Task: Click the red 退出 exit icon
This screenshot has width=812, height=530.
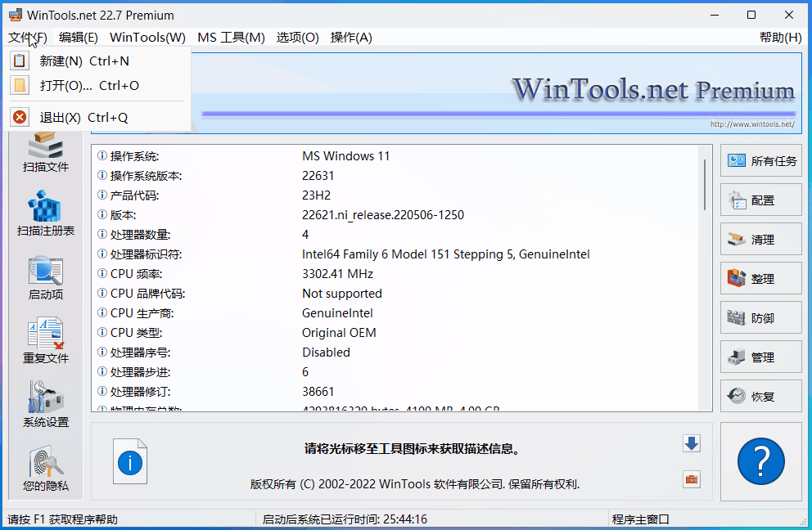Action: 19,118
